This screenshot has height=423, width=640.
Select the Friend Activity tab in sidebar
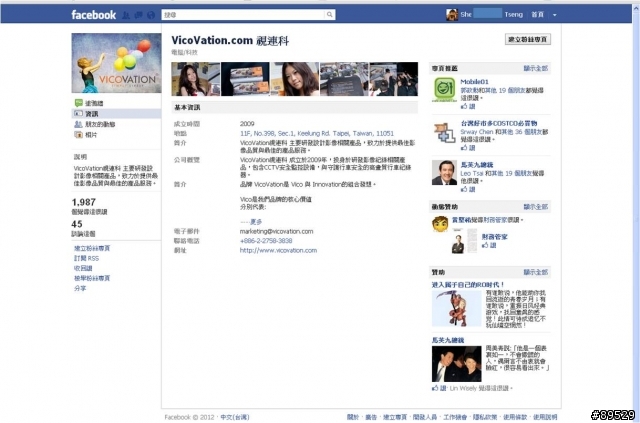pos(100,124)
